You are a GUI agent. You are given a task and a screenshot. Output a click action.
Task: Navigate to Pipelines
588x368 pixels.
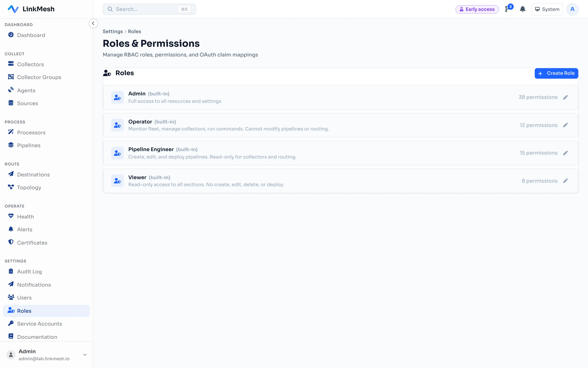pos(46,145)
